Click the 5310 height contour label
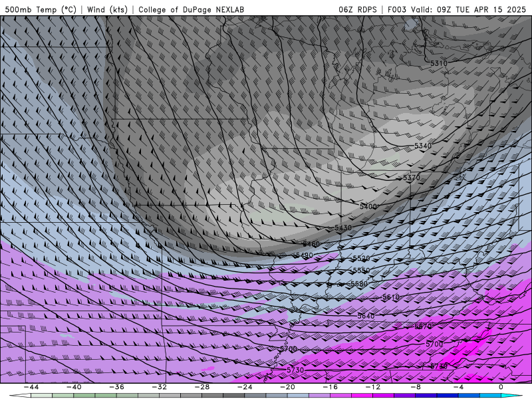Screen dimensions: 532x399 (439, 63)
